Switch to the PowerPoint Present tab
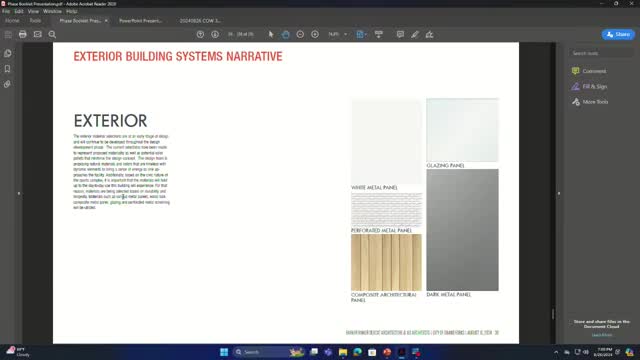 140,20
